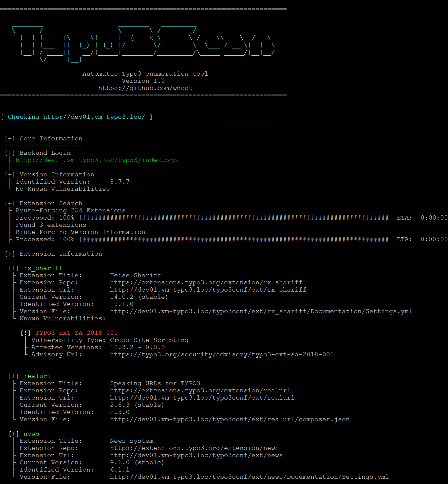Viewport: 448px width, 484px height.
Task: Click 'Backend Login' heading
Action: [45, 153]
